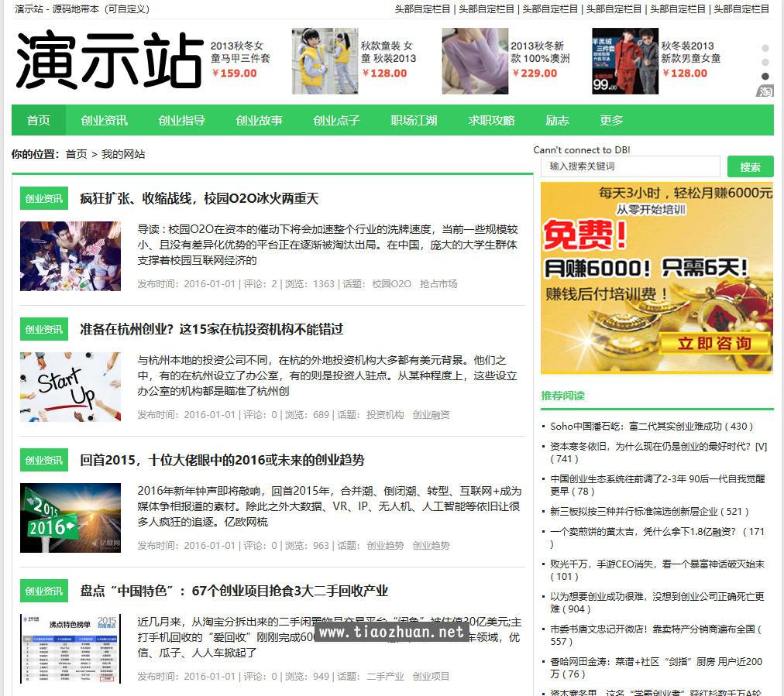This screenshot has width=784, height=696.
Task: Focus the 输入搜索关键词 search field
Action: point(630,166)
